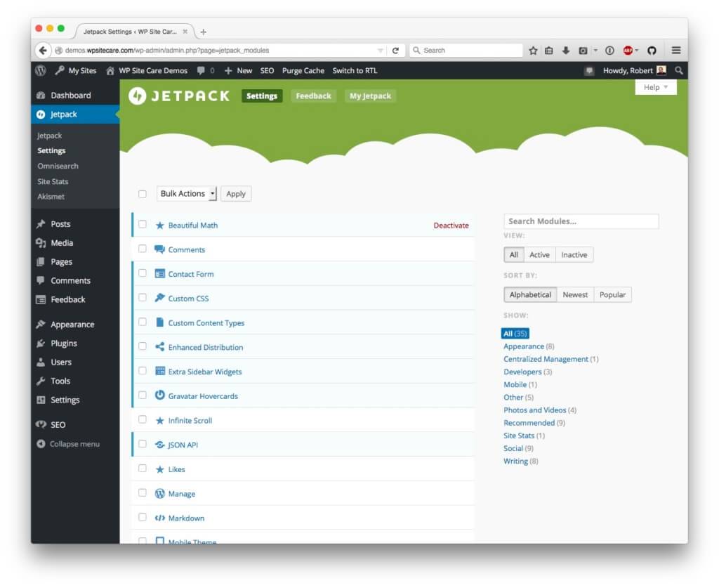Sort modules by Popular

click(612, 294)
